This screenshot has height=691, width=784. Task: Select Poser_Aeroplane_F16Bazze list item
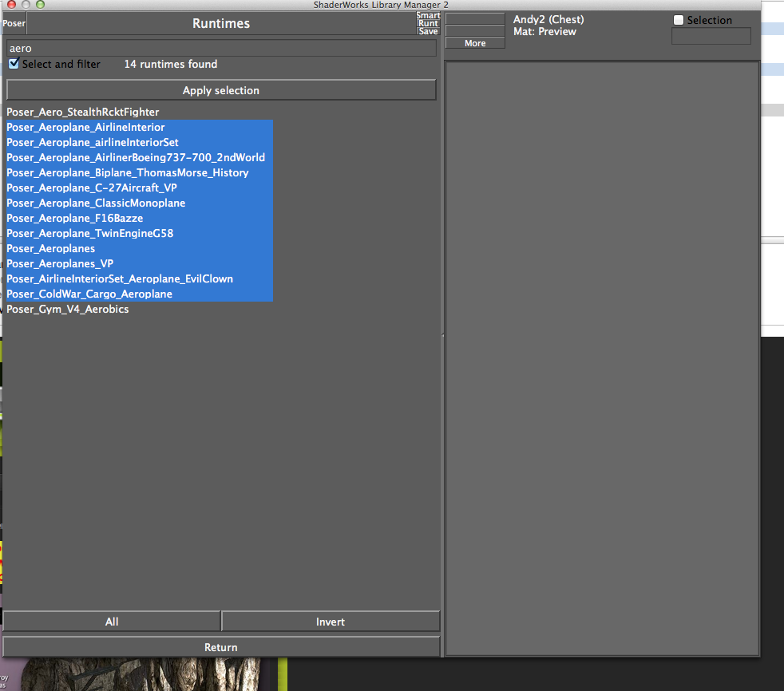[75, 219]
